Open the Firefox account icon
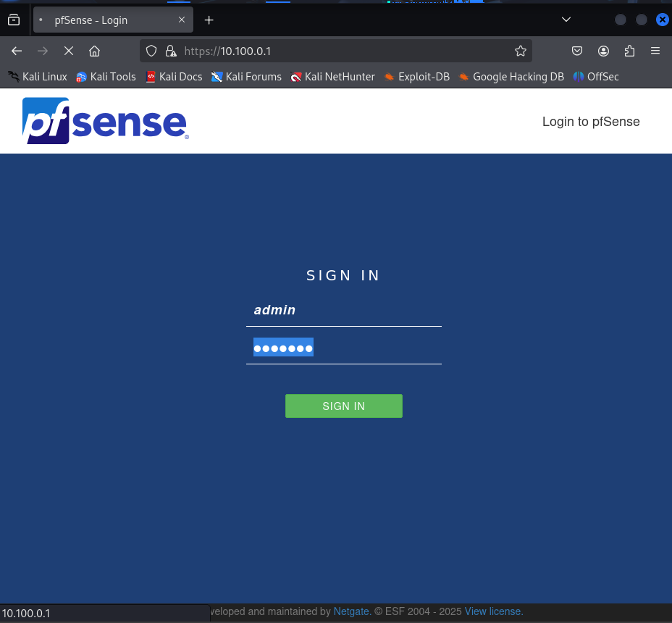Screen dimensions: 672x623 click(603, 51)
